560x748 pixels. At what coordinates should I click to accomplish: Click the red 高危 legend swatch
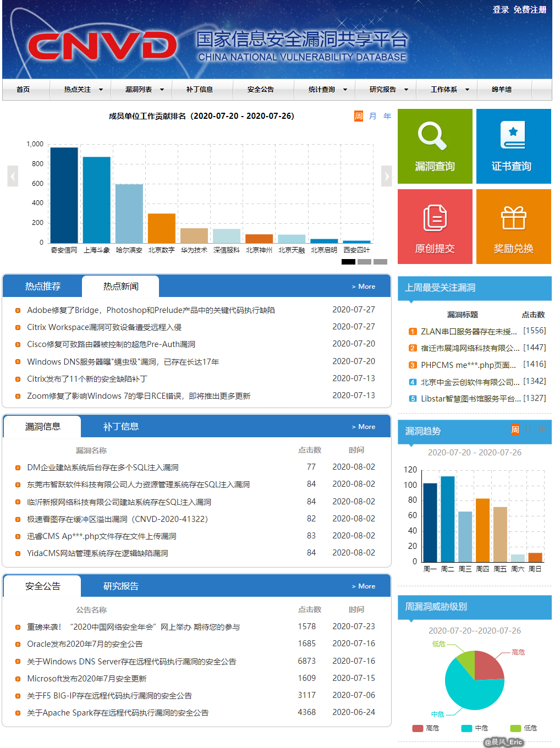pyautogui.click(x=418, y=728)
